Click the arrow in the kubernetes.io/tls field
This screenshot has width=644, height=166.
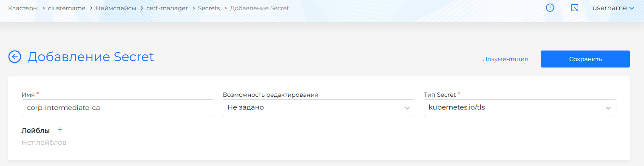[608, 108]
